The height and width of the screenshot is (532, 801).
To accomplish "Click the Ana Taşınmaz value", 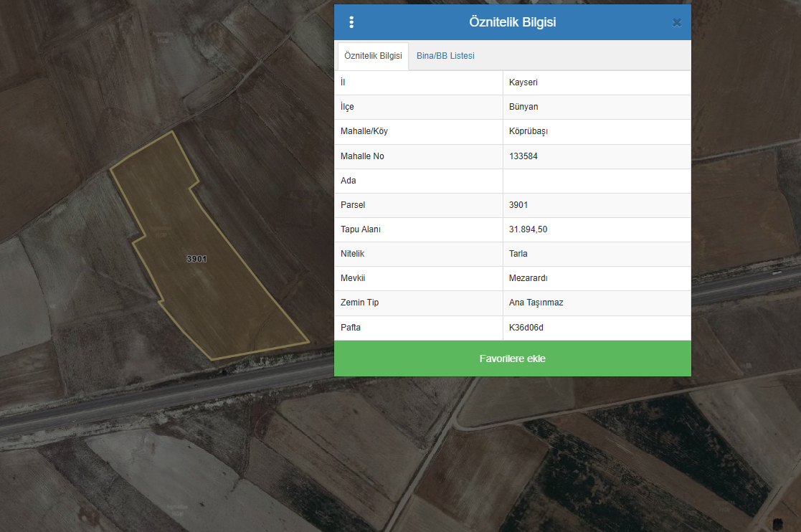I will 536,303.
